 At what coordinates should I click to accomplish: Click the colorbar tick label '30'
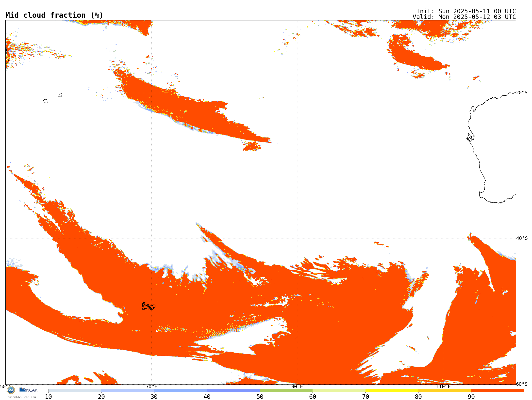click(154, 397)
